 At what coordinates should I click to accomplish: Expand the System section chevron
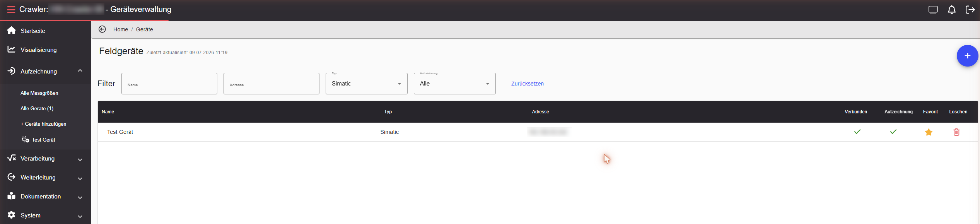coord(80,216)
